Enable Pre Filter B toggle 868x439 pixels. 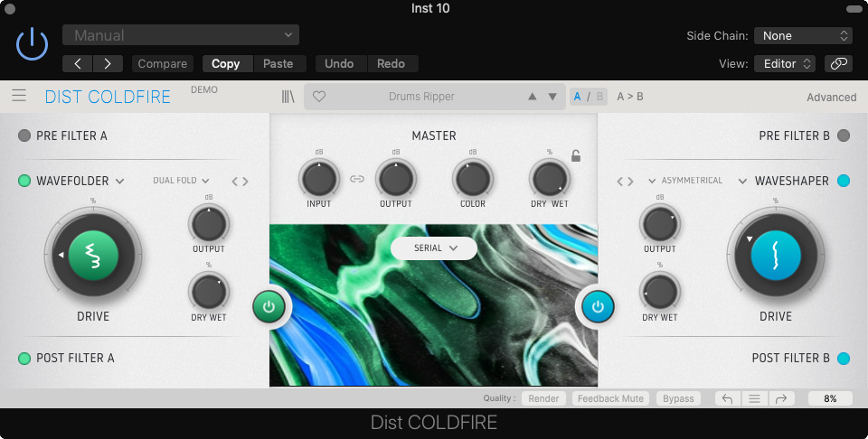pos(843,135)
